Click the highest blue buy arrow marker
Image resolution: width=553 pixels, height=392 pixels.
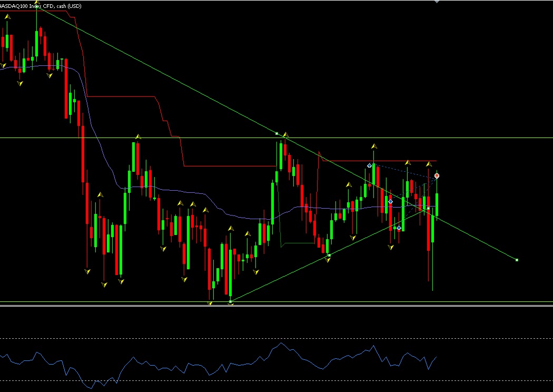pyautogui.click(x=369, y=165)
